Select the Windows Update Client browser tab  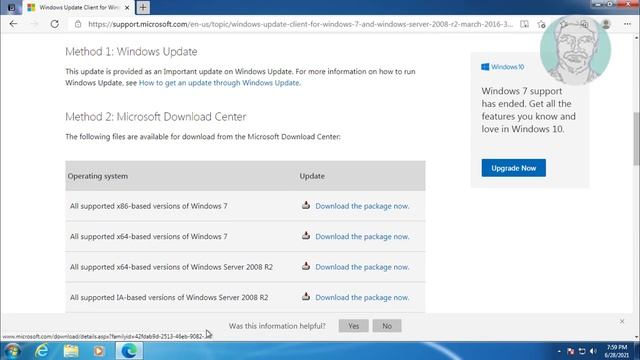click(78, 7)
